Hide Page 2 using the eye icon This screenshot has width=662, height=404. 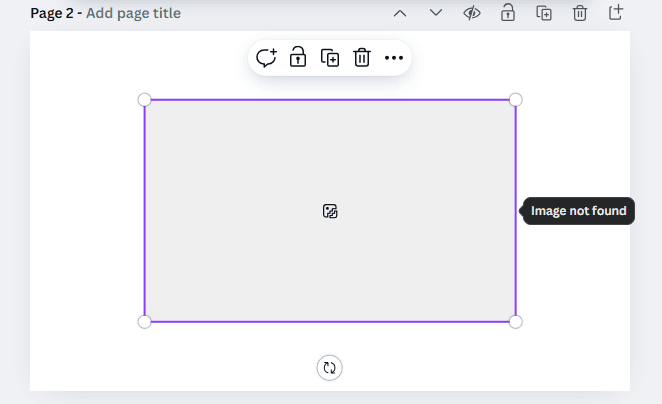tap(472, 13)
